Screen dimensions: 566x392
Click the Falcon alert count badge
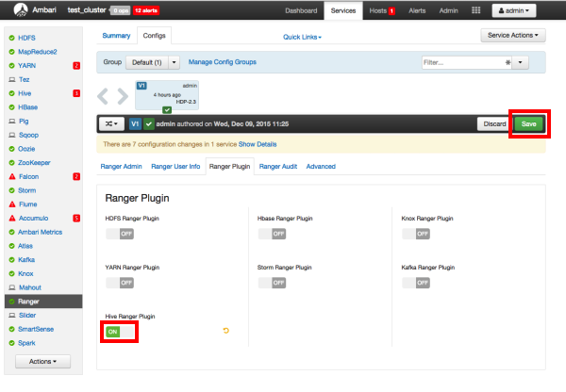click(76, 176)
